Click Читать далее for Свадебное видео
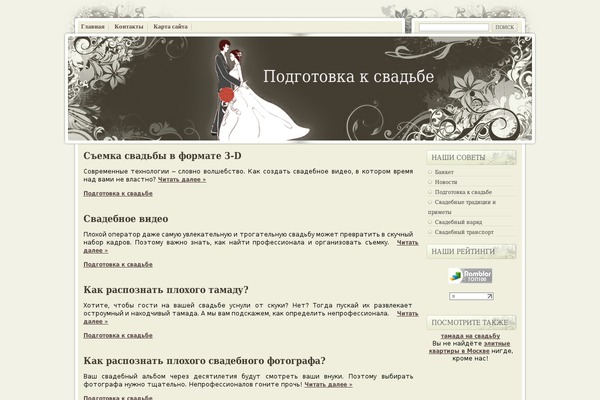This screenshot has height=400, width=600. (x=408, y=242)
